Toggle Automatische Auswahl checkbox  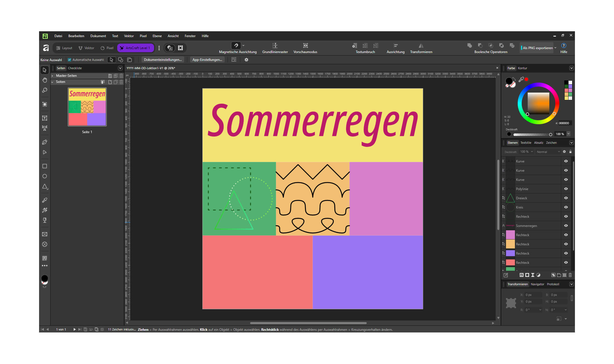(69, 60)
